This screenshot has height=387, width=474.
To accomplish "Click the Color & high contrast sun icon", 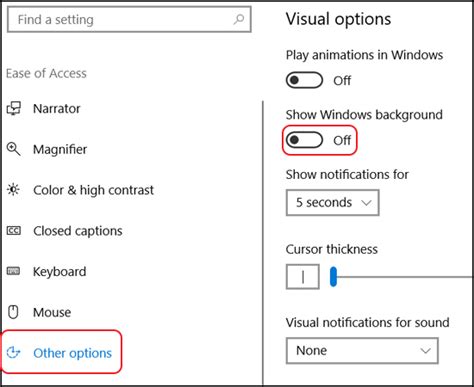I will coord(14,190).
